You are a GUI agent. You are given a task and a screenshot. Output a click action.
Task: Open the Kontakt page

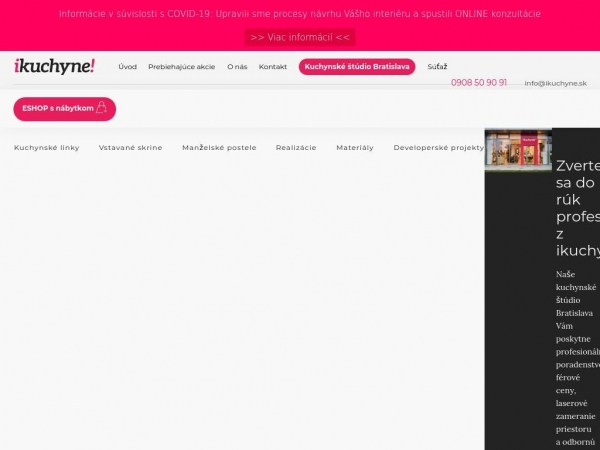tap(273, 67)
